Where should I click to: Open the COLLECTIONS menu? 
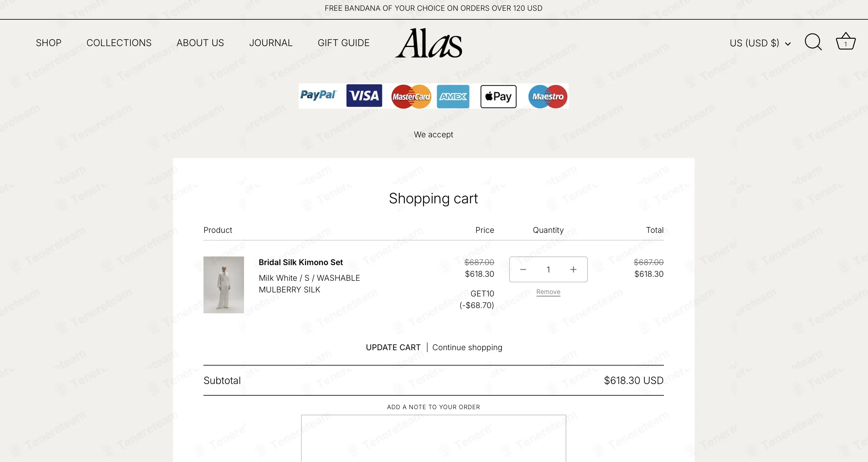click(x=119, y=43)
